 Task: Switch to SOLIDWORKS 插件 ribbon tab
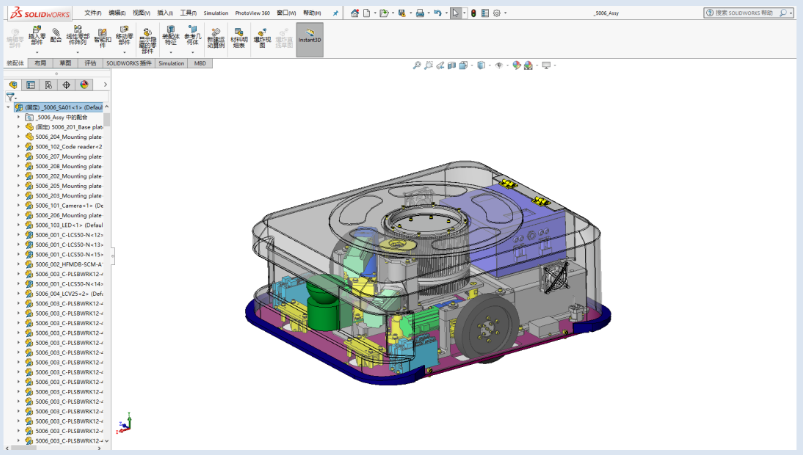click(x=129, y=63)
